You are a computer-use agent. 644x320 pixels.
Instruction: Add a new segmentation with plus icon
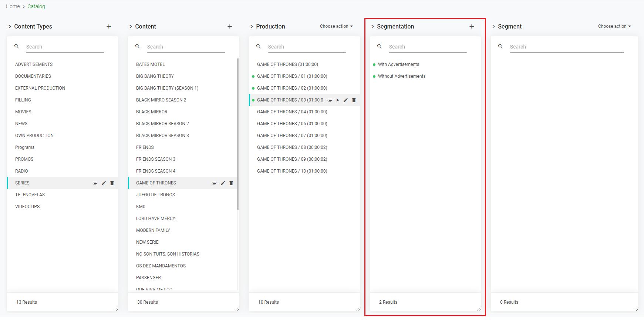coord(472,27)
